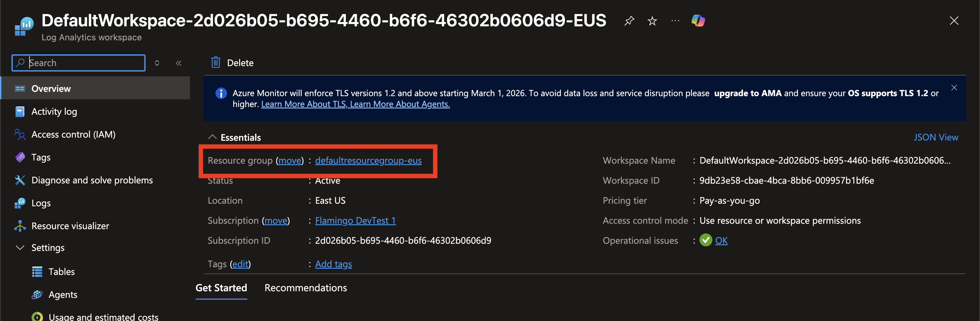Add workspace to favorites star

[652, 21]
